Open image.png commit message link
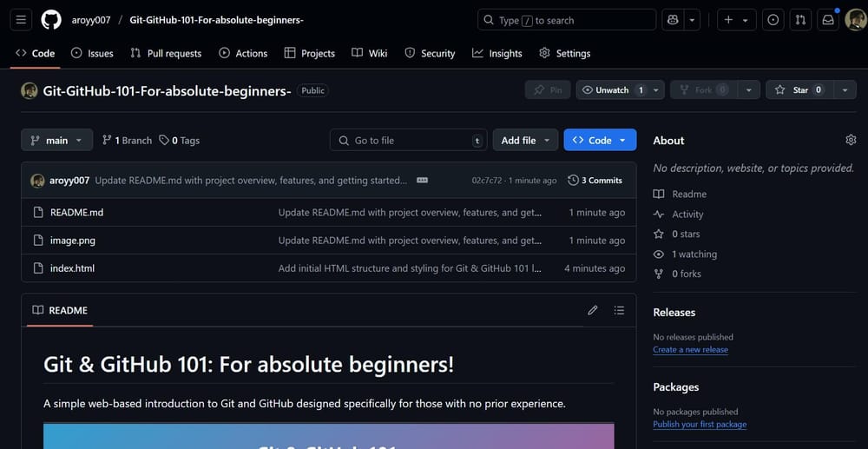The image size is (868, 449). point(410,241)
